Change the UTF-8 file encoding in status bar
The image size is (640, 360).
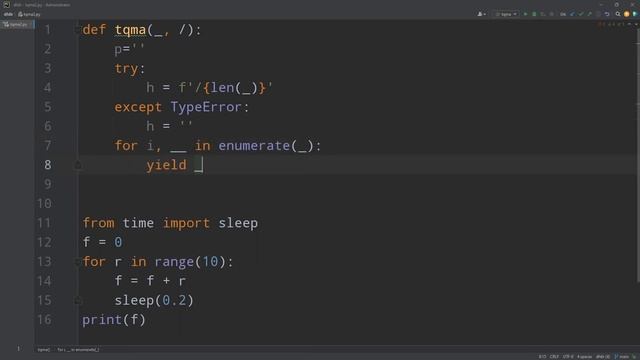568,357
